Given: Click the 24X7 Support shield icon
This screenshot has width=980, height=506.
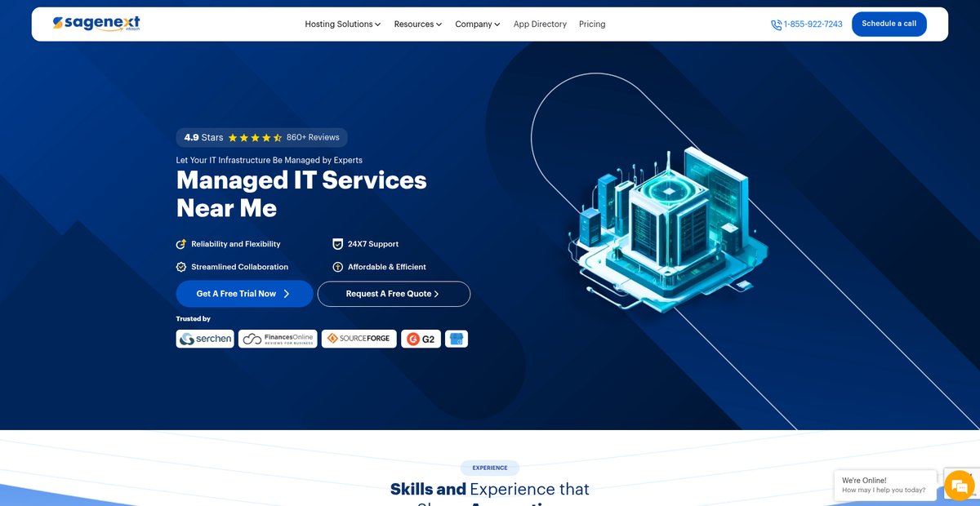Looking at the screenshot, I should click(337, 244).
